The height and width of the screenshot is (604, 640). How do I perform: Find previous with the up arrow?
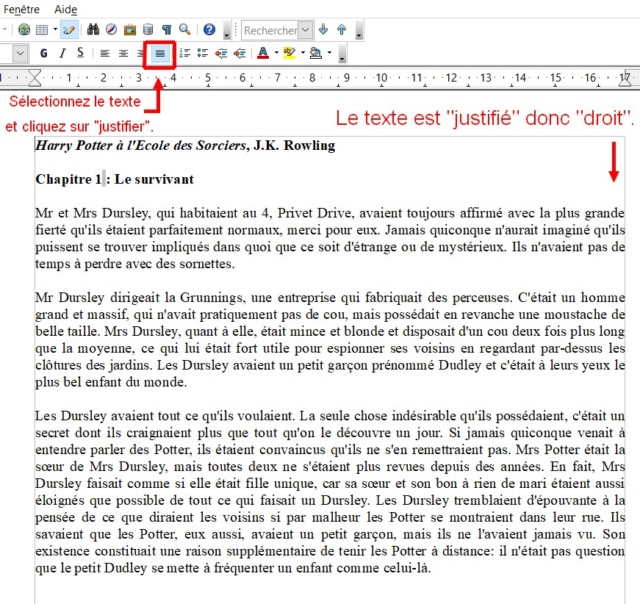pyautogui.click(x=342, y=29)
